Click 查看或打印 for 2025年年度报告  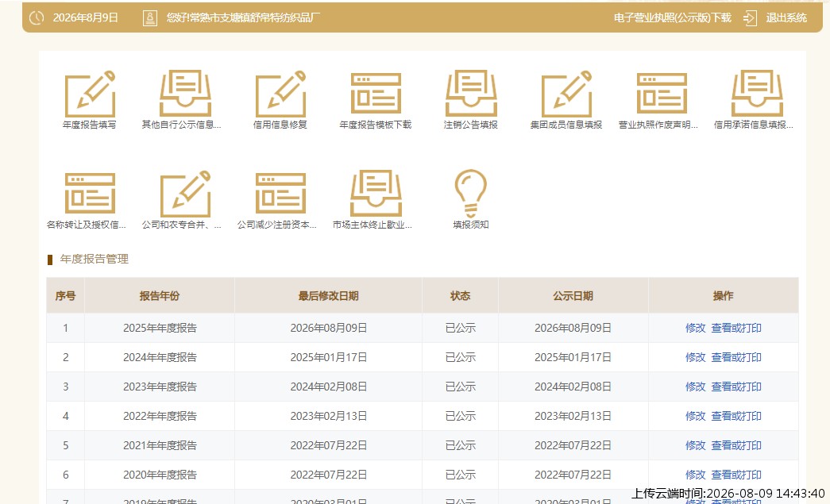coord(736,328)
